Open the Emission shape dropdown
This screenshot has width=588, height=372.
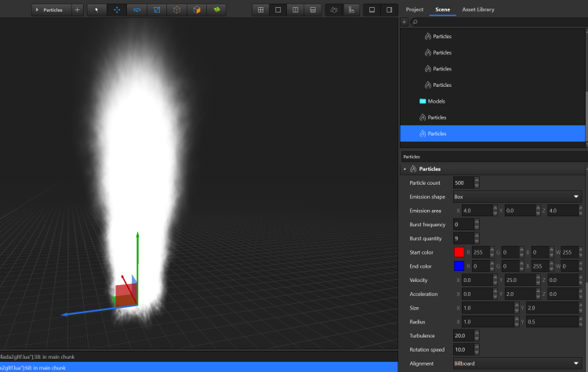(x=517, y=197)
